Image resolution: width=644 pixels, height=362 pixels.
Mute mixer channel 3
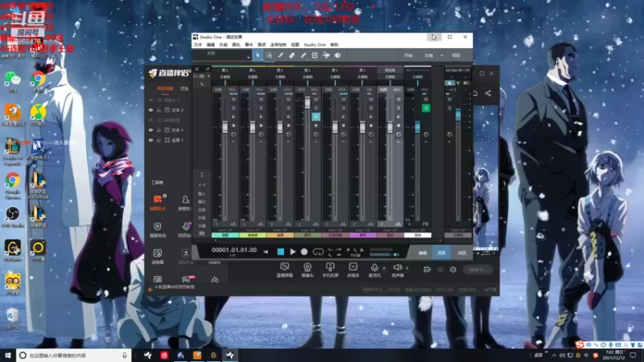coord(288,99)
